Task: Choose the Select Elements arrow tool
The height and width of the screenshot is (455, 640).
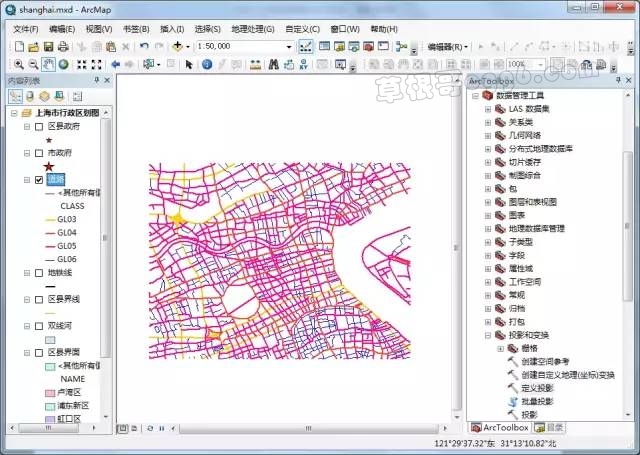Action: click(x=189, y=64)
